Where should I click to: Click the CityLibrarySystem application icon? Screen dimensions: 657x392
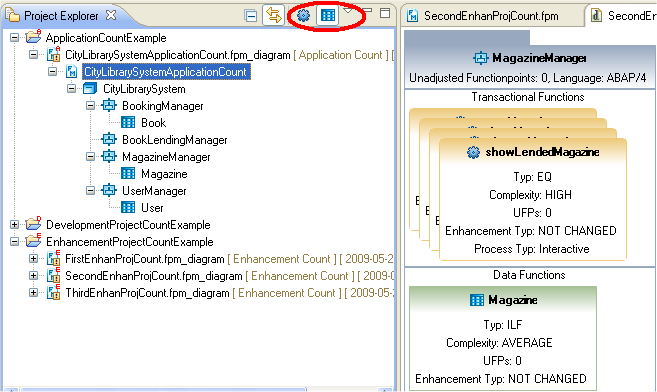click(90, 88)
